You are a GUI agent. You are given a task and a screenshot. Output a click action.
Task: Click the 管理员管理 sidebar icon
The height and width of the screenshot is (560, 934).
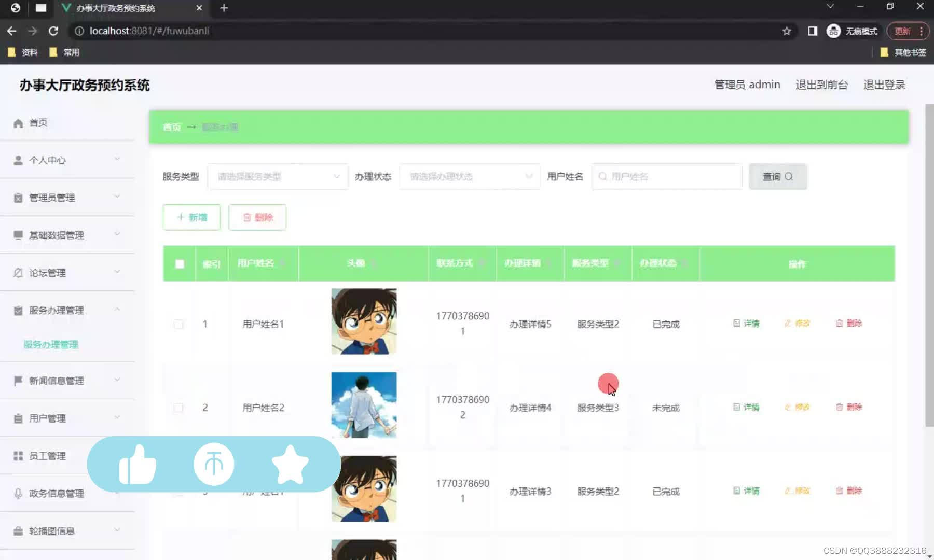point(18,197)
